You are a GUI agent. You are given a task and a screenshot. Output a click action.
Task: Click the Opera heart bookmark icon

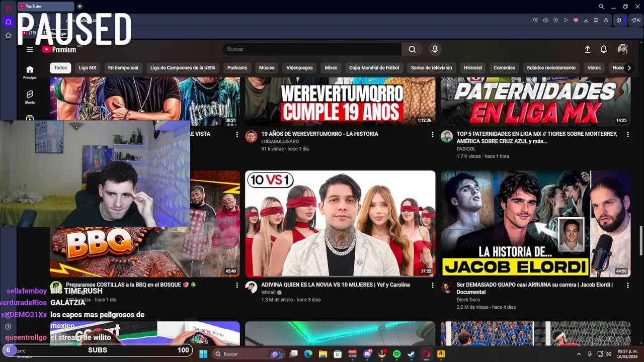576,20
